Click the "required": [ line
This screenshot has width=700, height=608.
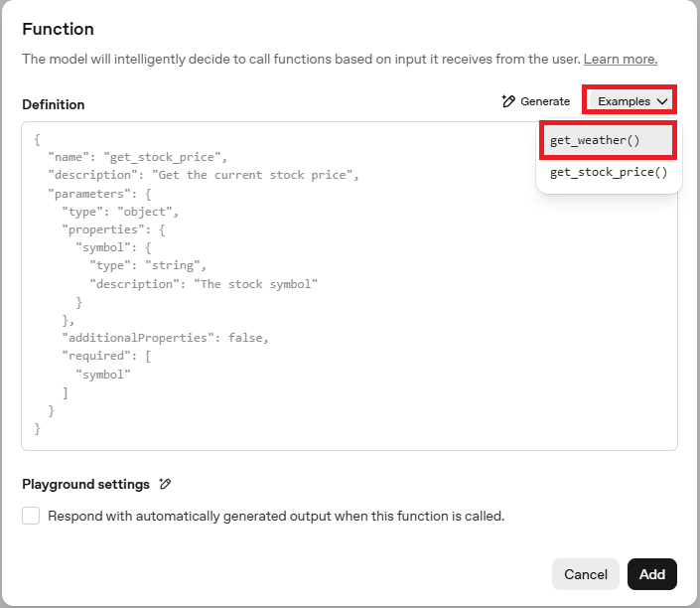tap(106, 356)
